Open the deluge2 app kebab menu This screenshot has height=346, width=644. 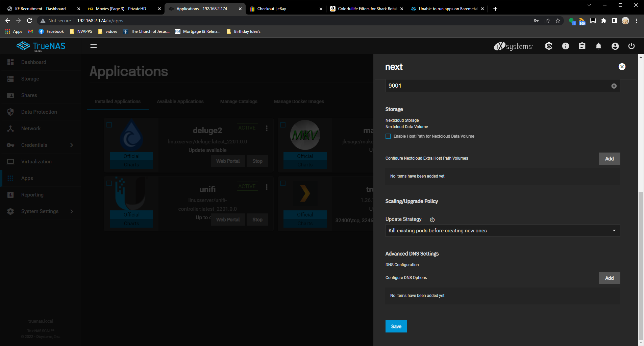pos(267,128)
